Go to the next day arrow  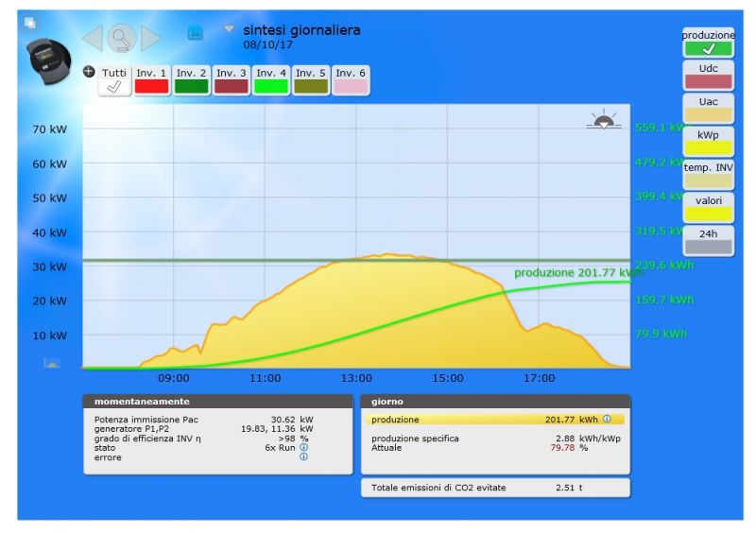(150, 38)
